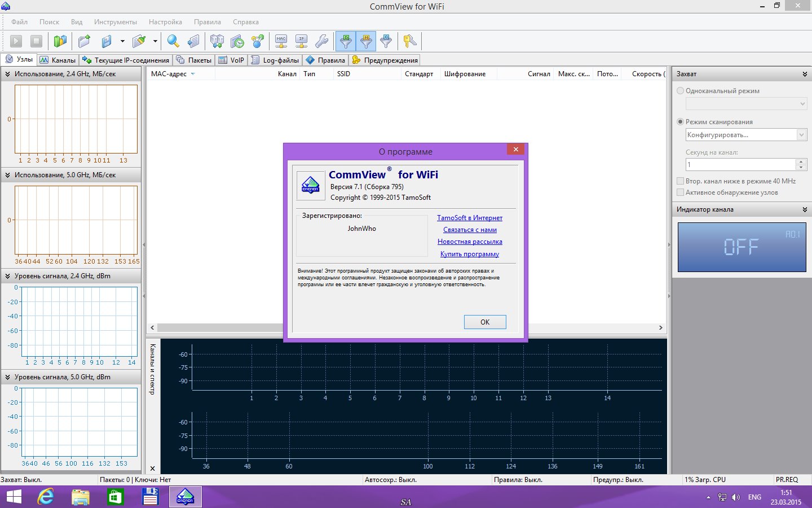Collapse the Индикатор канала panel
The image size is (812, 508).
point(805,209)
